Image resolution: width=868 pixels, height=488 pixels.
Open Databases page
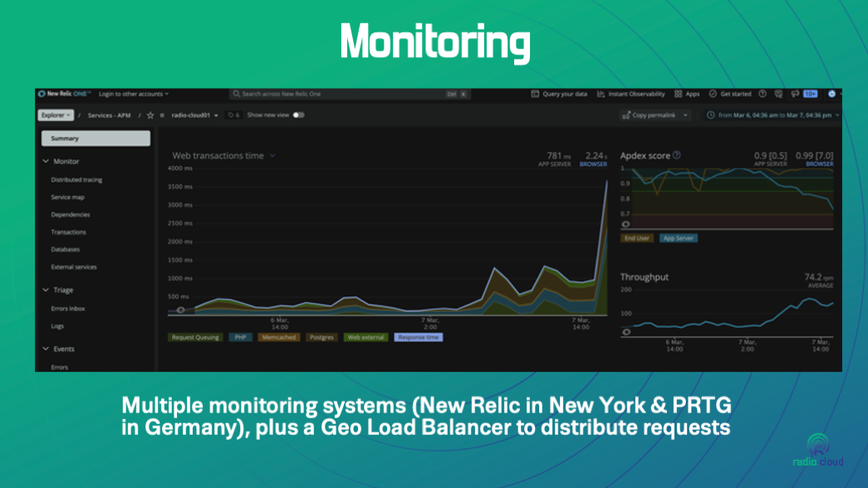point(66,250)
